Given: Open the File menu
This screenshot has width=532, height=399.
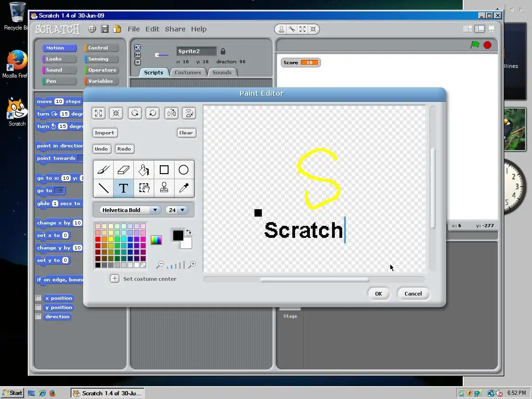Looking at the screenshot, I should pos(133,29).
